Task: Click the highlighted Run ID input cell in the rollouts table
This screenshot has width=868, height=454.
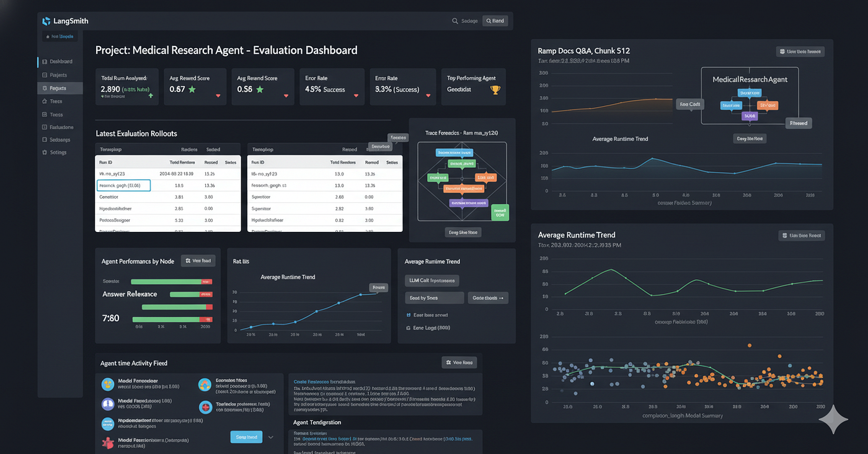Action: point(122,185)
